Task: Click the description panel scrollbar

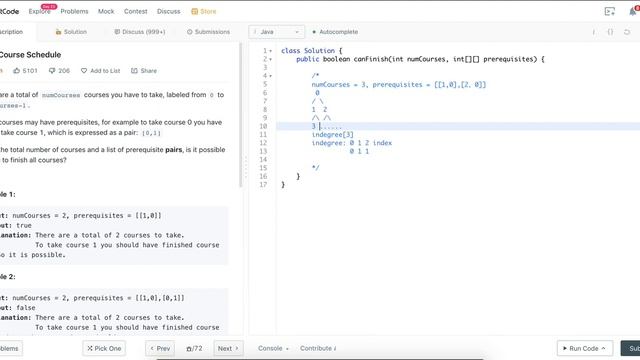Action: click(x=240, y=116)
